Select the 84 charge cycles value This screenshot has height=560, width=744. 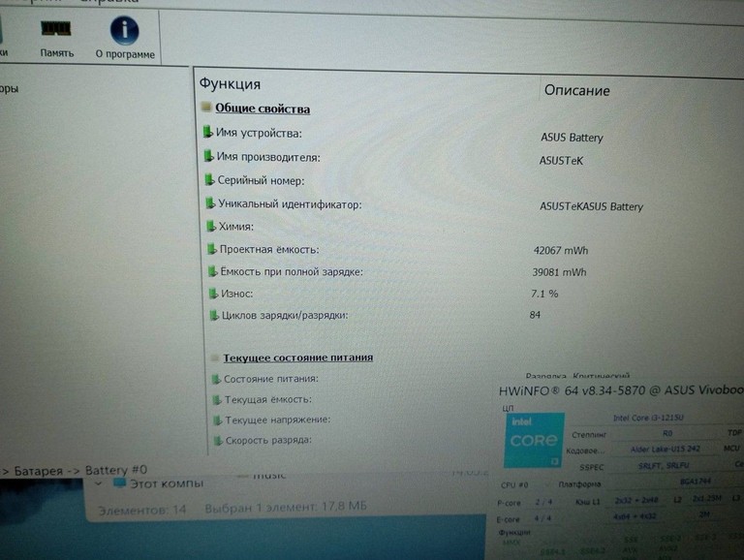535,315
